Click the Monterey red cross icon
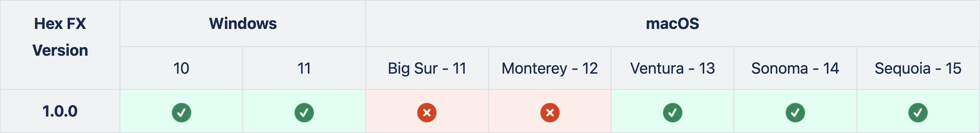The image size is (980, 133). pyautogui.click(x=550, y=112)
